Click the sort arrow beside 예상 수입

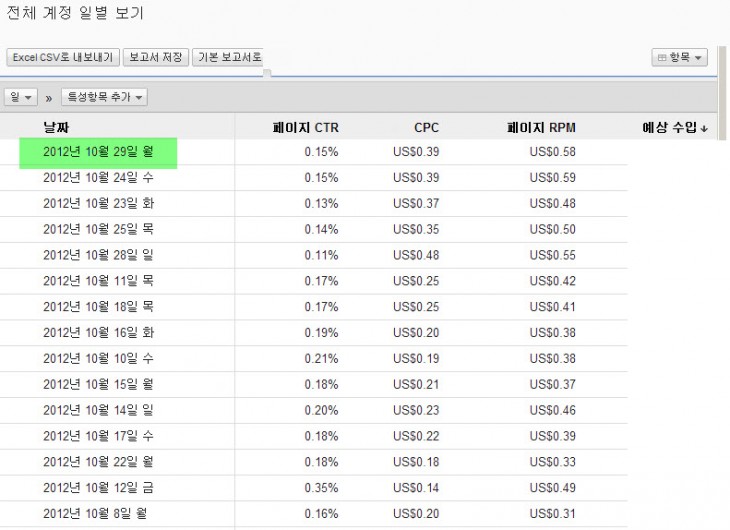coord(704,129)
